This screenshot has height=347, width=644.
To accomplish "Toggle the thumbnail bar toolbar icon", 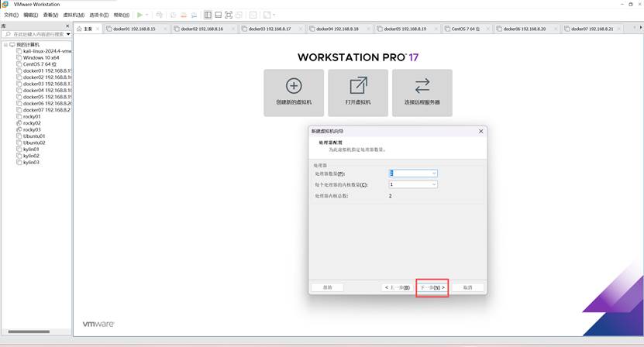I will point(218,15).
